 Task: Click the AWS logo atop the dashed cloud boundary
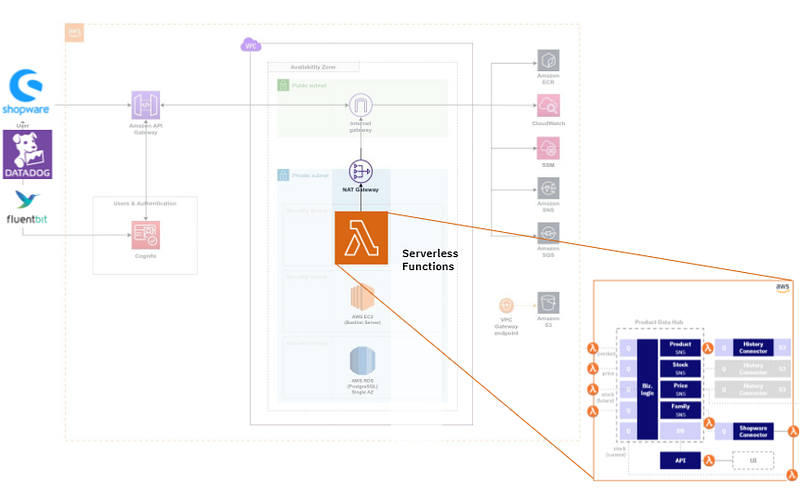click(x=74, y=33)
